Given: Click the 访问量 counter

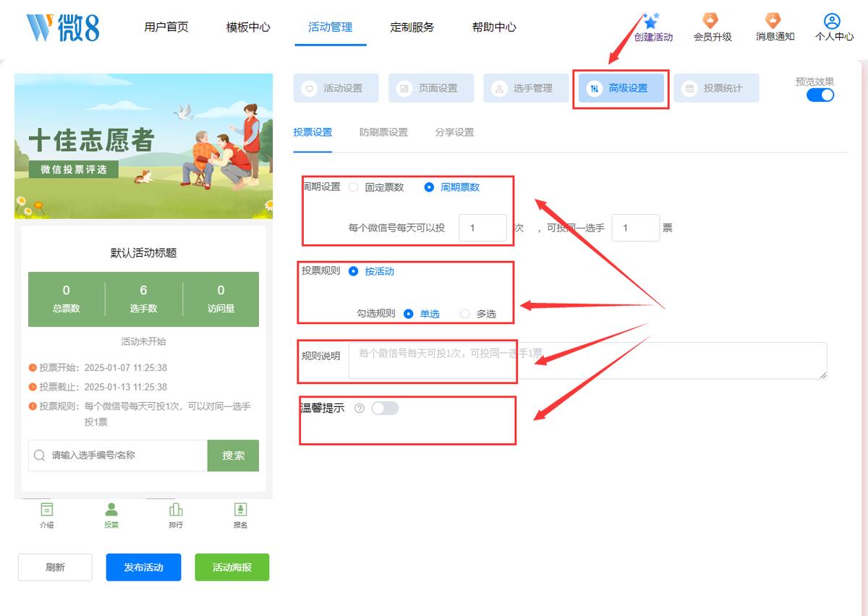Looking at the screenshot, I should 221,299.
